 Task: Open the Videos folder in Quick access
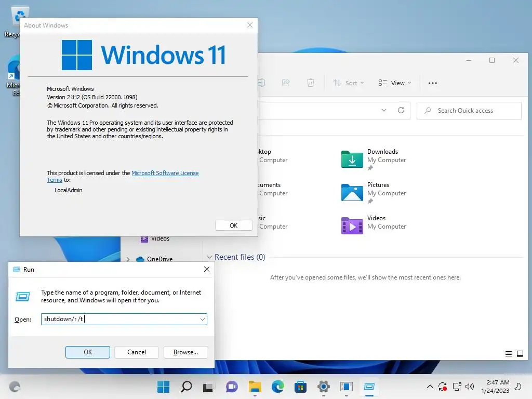pyautogui.click(x=352, y=225)
